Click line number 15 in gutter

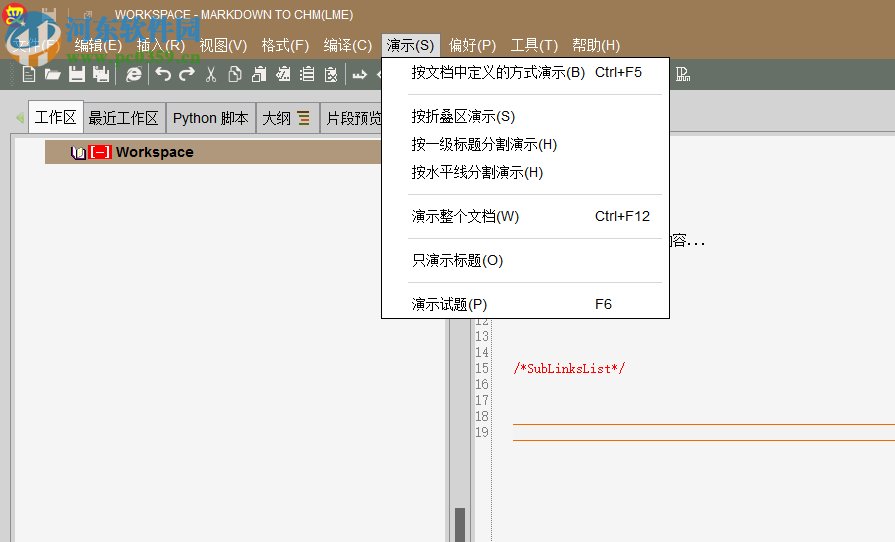482,369
